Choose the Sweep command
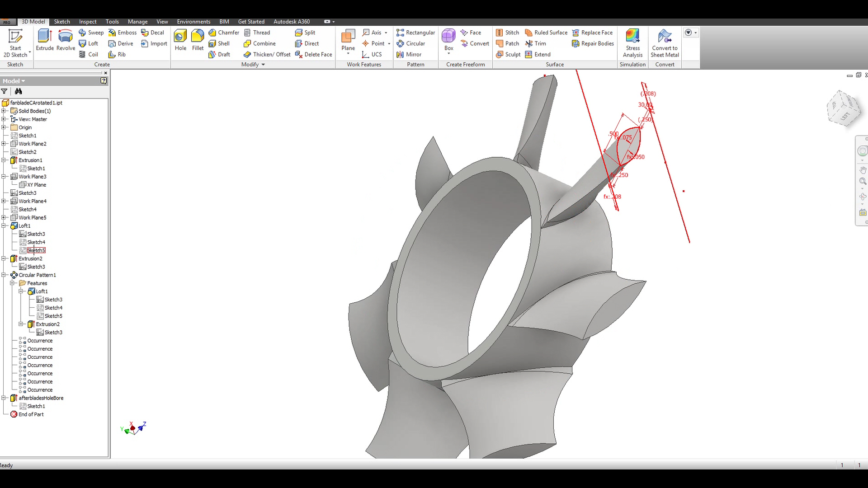The image size is (868, 488). coord(91,33)
